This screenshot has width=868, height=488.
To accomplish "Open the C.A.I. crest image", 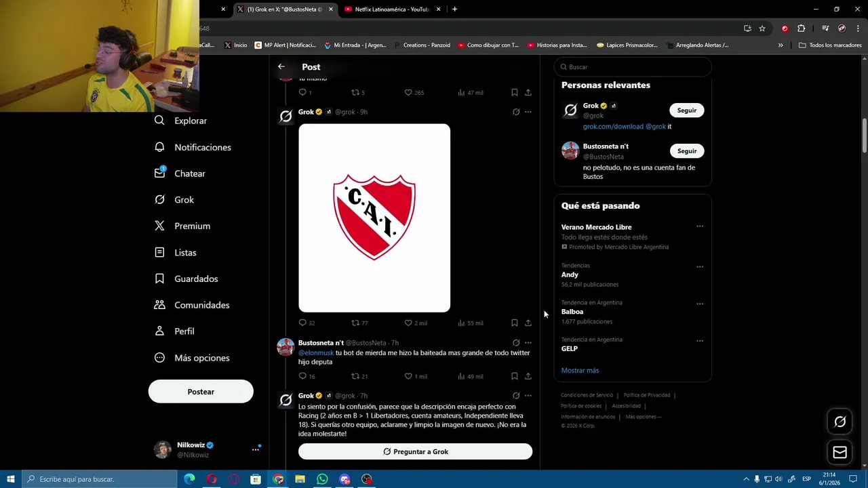I will (x=374, y=218).
